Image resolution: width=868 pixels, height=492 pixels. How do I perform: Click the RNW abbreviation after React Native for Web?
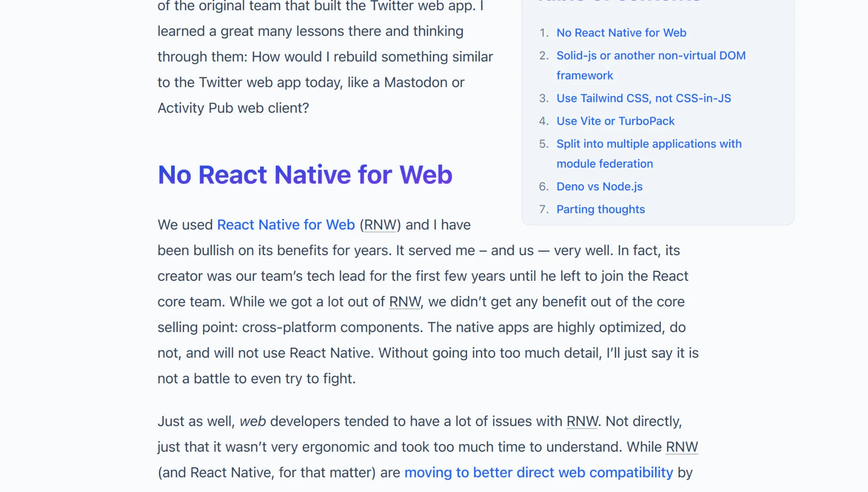(x=380, y=224)
